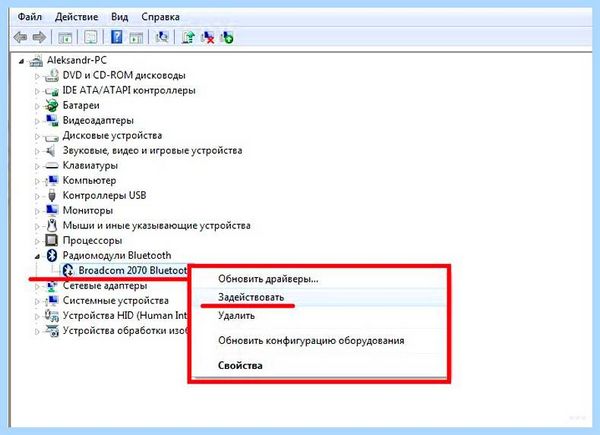Open the Файл menu
The height and width of the screenshot is (435, 600).
[30, 17]
